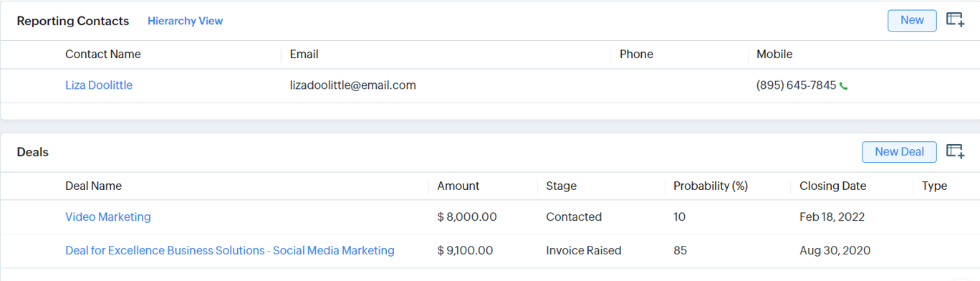The width and height of the screenshot is (980, 281).
Task: Click the Deal Name column header
Action: [93, 186]
